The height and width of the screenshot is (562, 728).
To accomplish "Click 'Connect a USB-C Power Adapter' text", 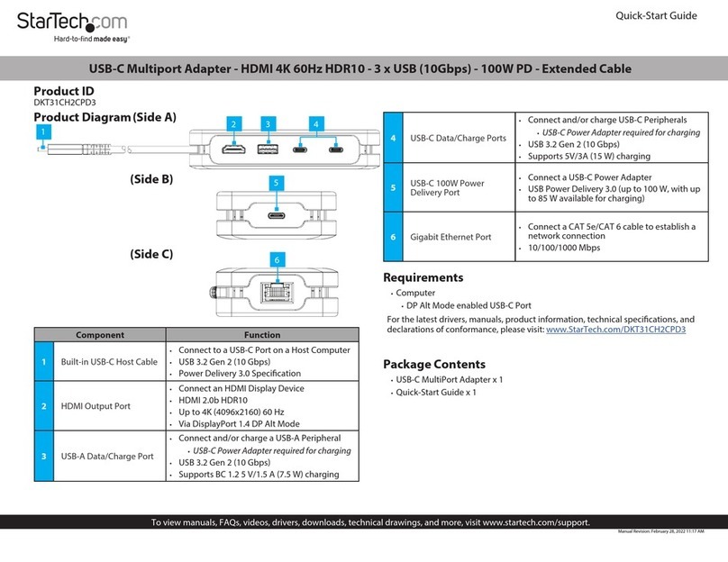I will pos(589,177).
